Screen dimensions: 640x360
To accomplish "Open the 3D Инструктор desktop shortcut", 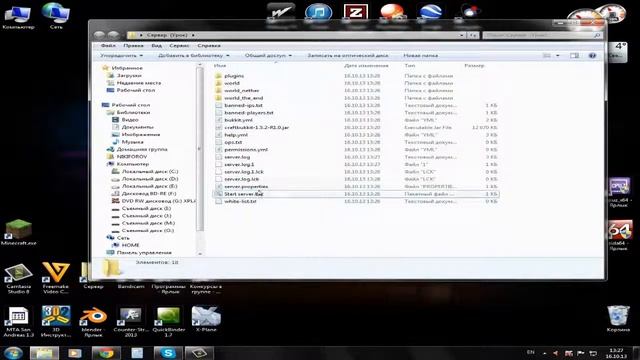I will click(56, 322).
